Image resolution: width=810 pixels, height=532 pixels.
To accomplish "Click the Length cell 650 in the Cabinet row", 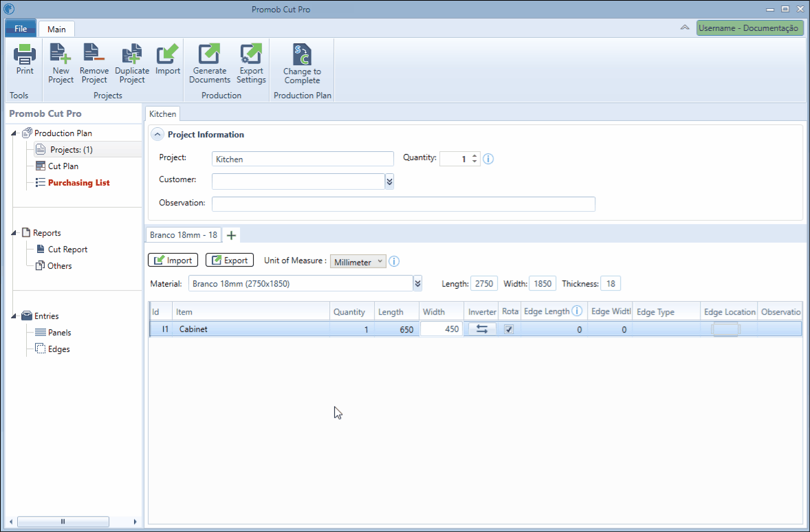I will click(x=397, y=329).
